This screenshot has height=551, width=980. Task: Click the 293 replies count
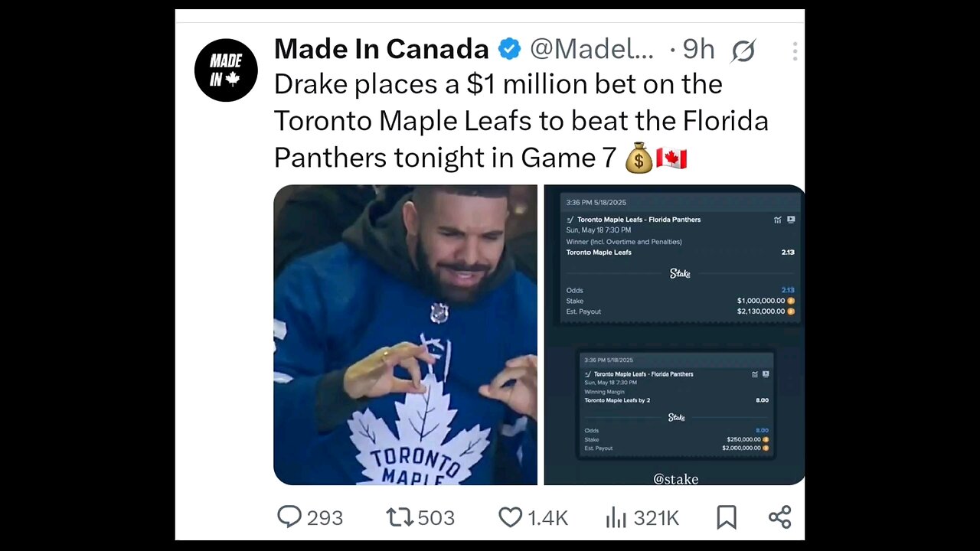[325, 518]
